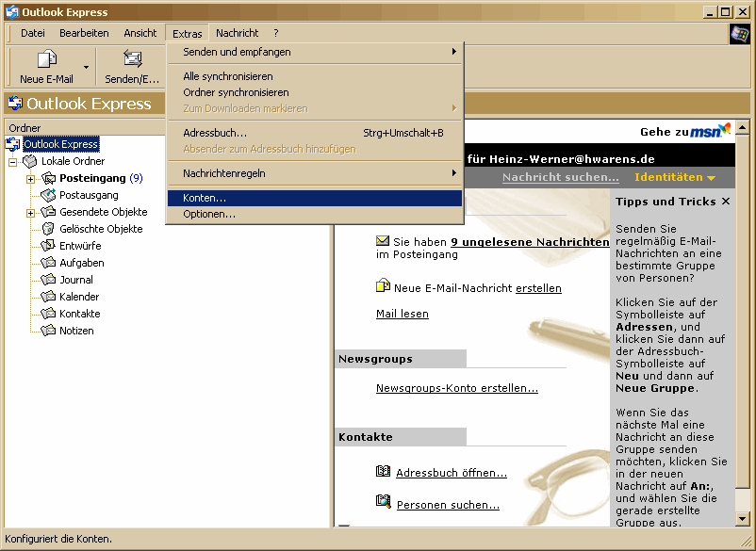Click the Windows logo in the menu bar corner
The width and height of the screenshot is (756, 551).
740,34
